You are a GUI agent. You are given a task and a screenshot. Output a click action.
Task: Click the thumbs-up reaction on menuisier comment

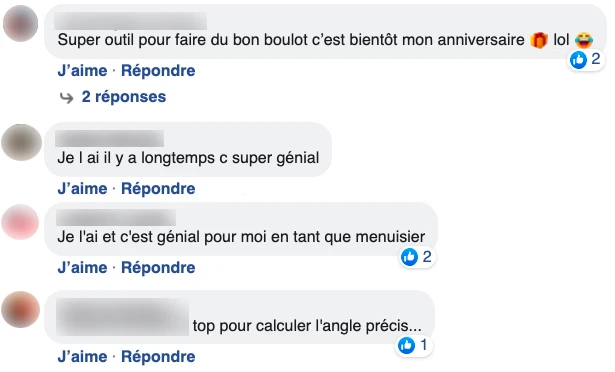coord(409,257)
